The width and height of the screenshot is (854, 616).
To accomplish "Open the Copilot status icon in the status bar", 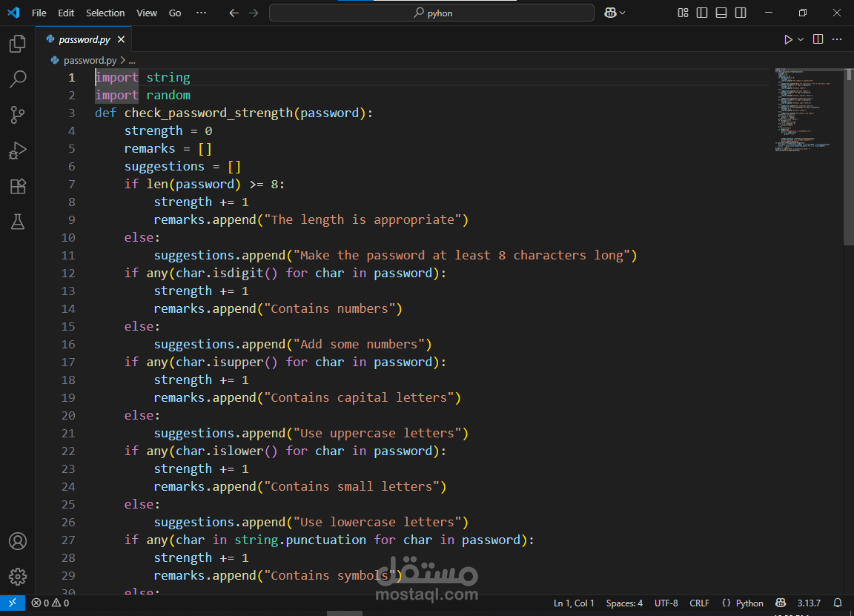I will 781,603.
